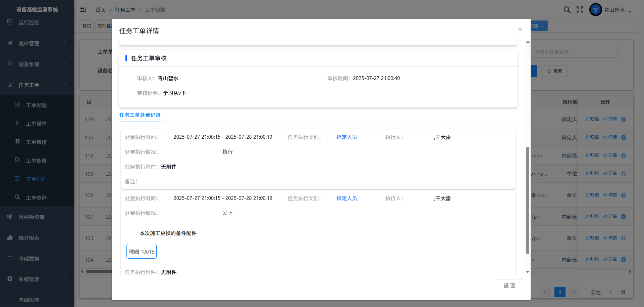Screen dimensions: 644x307
Task: Click the 重置 button
Action: coord(554,71)
